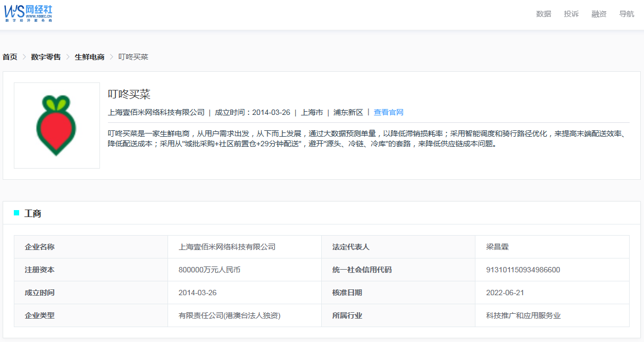Open the 数据 navigation menu
The image size is (644, 342).
click(543, 14)
